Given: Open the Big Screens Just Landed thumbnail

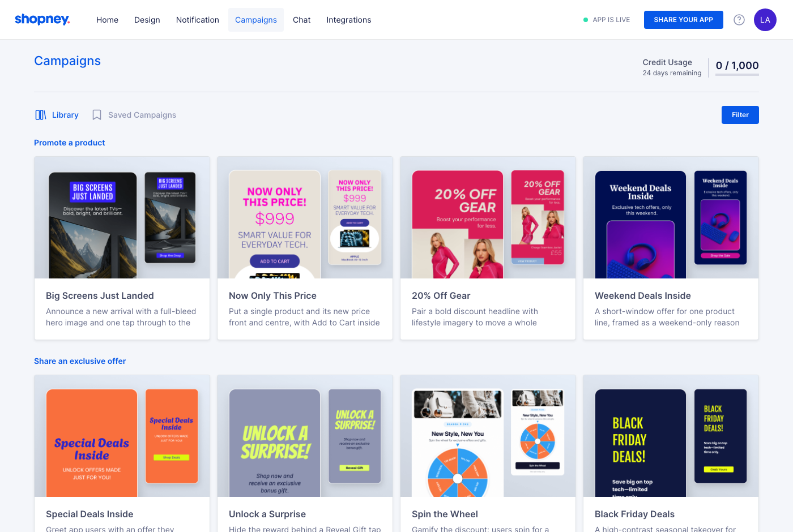Looking at the screenshot, I should pyautogui.click(x=122, y=218).
